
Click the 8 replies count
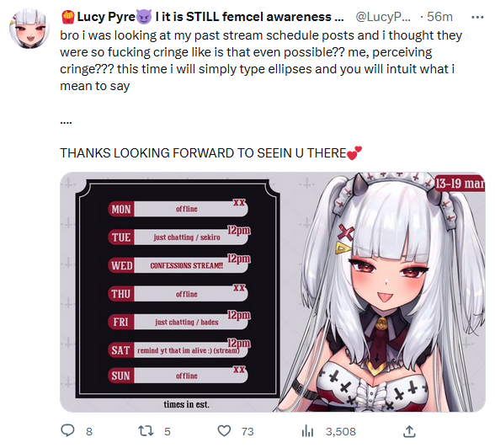(89, 432)
